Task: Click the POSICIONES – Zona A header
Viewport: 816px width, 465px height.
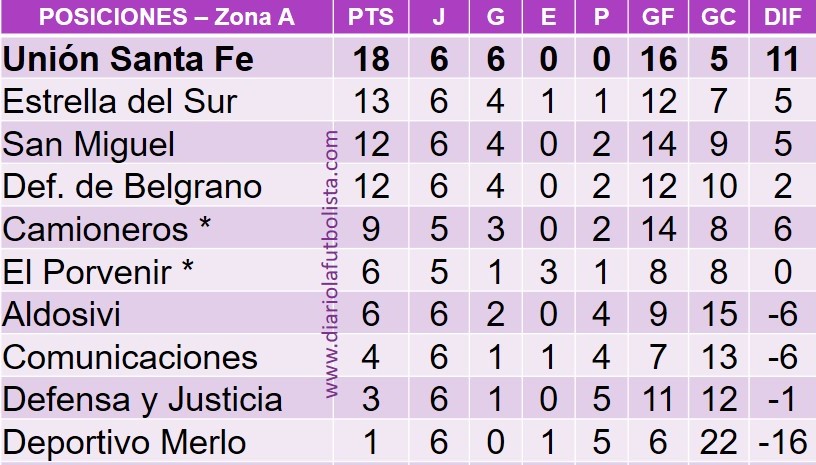Action: [167, 17]
